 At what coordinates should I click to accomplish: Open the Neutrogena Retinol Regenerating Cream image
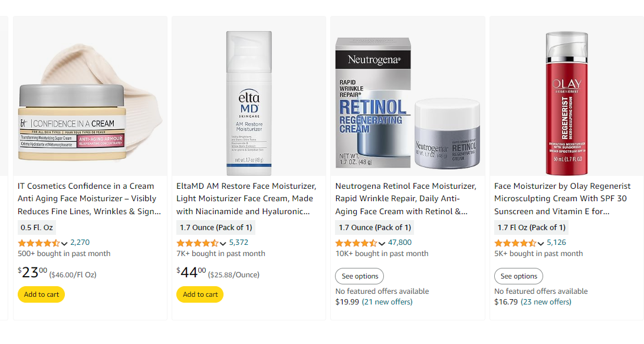408,103
